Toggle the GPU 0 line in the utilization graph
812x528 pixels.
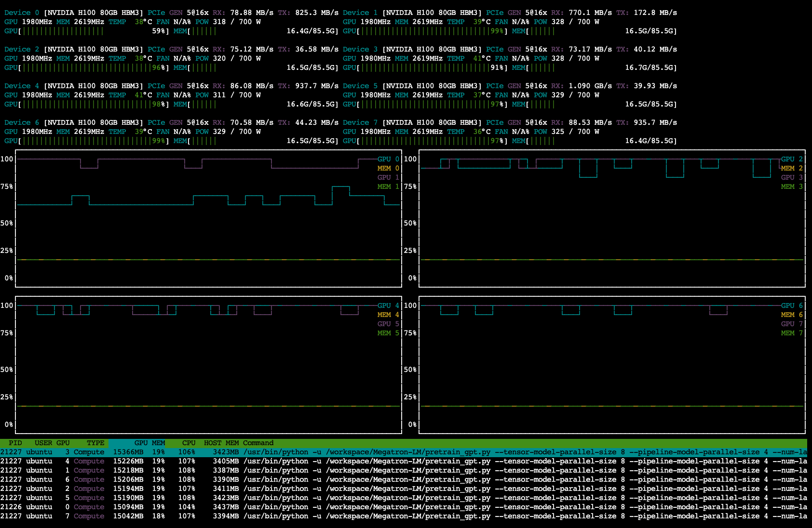[387, 158]
